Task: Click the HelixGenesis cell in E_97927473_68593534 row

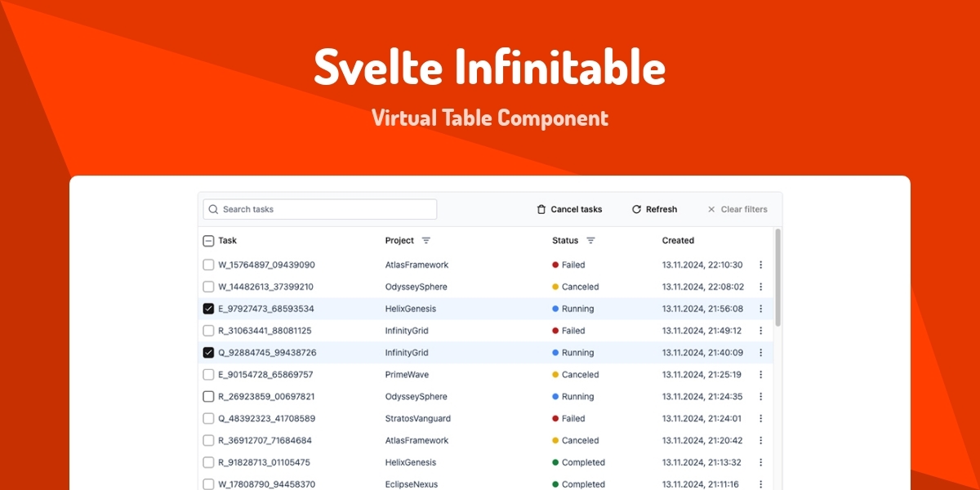Action: pyautogui.click(x=411, y=309)
